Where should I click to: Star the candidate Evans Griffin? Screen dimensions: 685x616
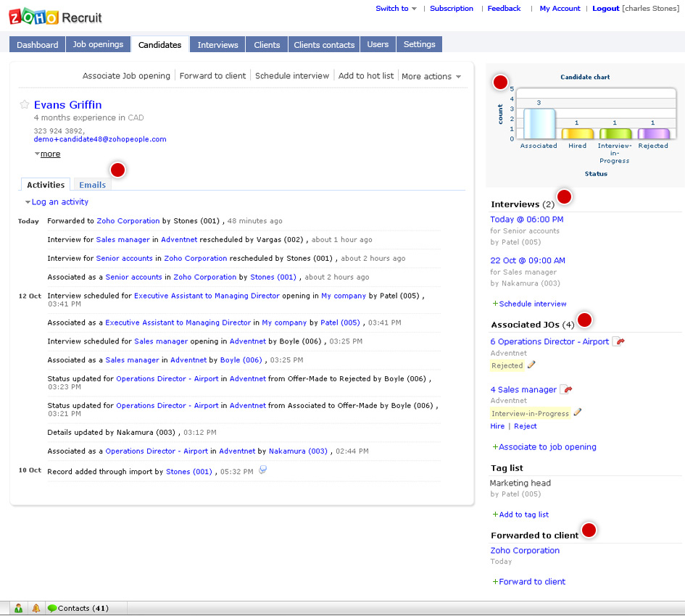tap(25, 104)
